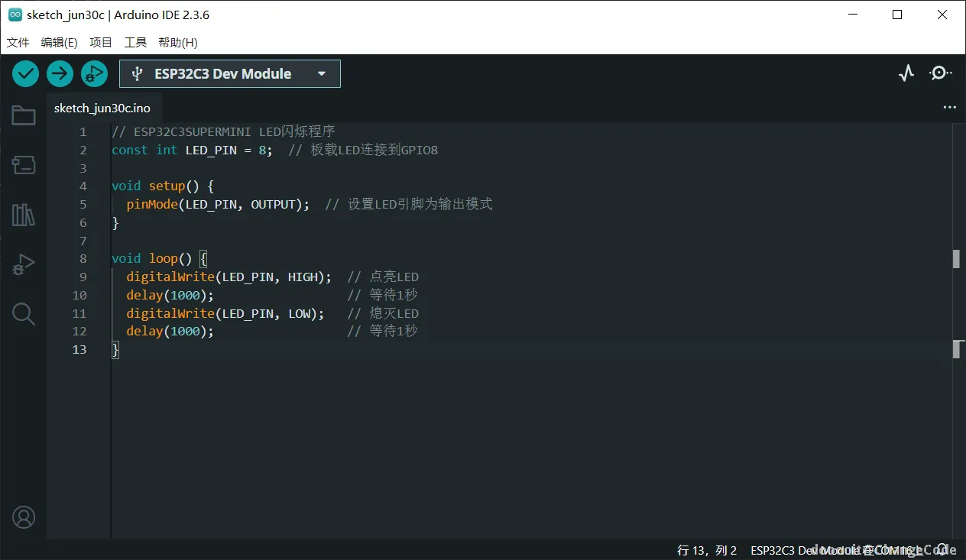Open the 帮助(H) menu
This screenshot has width=966, height=560.
(177, 43)
